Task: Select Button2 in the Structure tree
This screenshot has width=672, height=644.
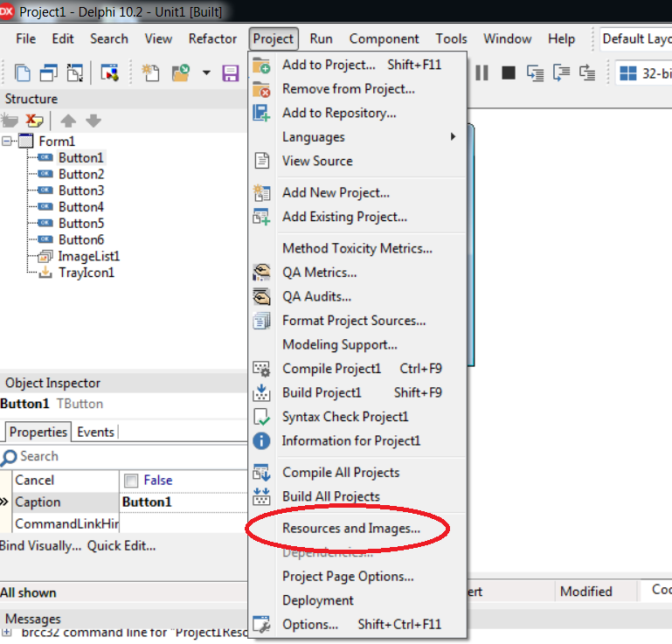Action: [x=81, y=174]
